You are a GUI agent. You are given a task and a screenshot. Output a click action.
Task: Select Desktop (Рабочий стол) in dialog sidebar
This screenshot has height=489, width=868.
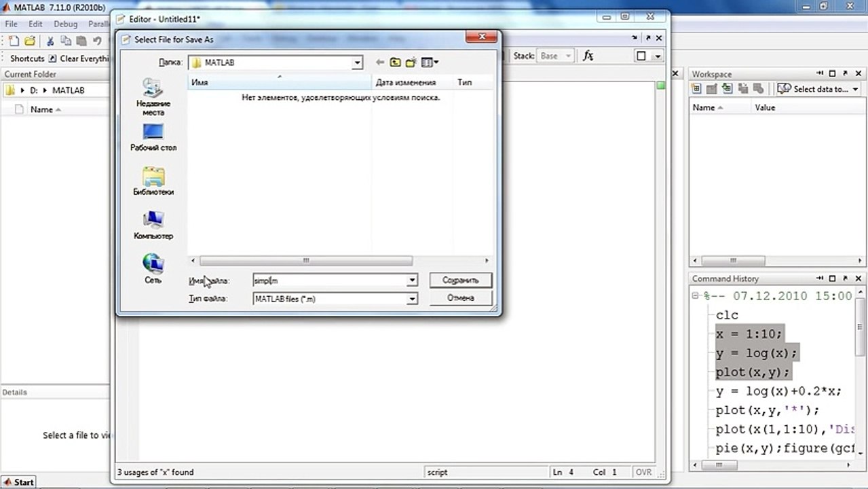point(153,137)
